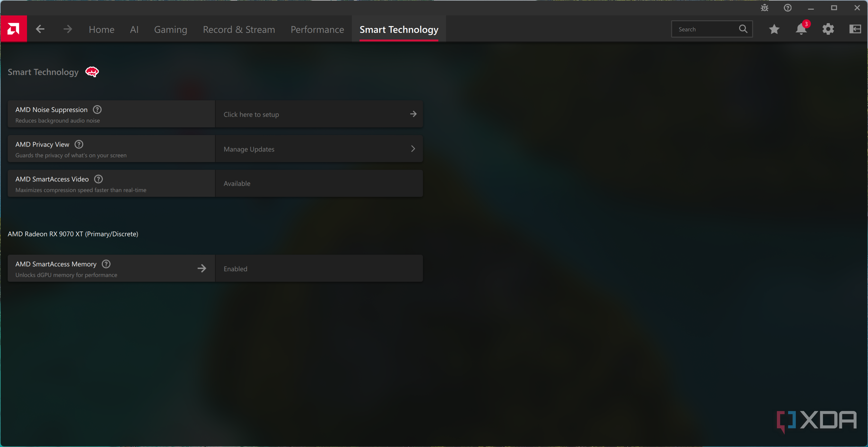Open notifications bell icon
Screen dimensions: 868x447
point(801,29)
